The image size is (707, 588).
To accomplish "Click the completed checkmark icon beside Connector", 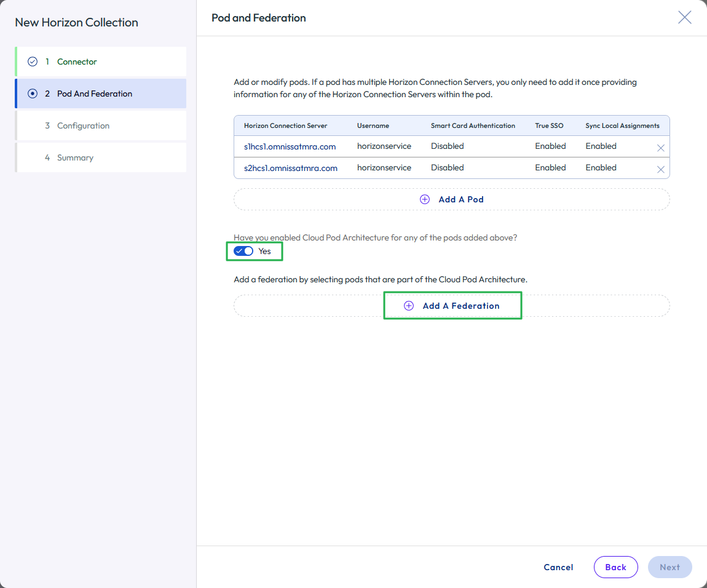I will point(33,62).
